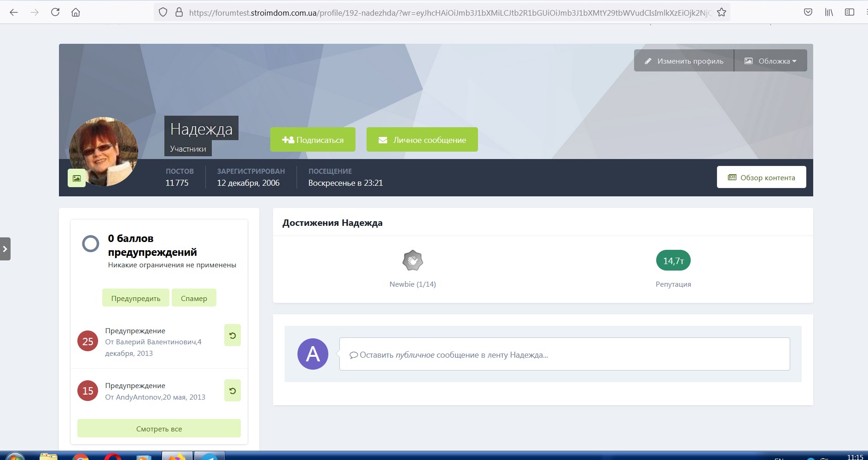Go to browser home page icon

coord(76,12)
